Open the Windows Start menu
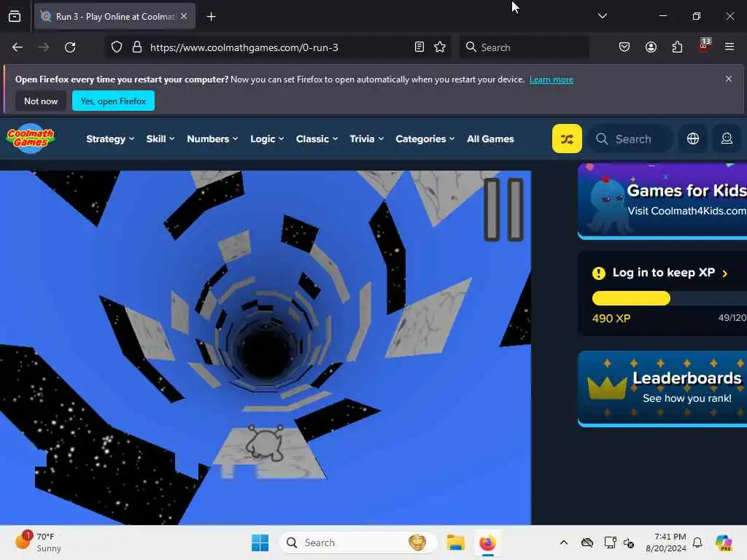The height and width of the screenshot is (560, 747). coord(260,542)
